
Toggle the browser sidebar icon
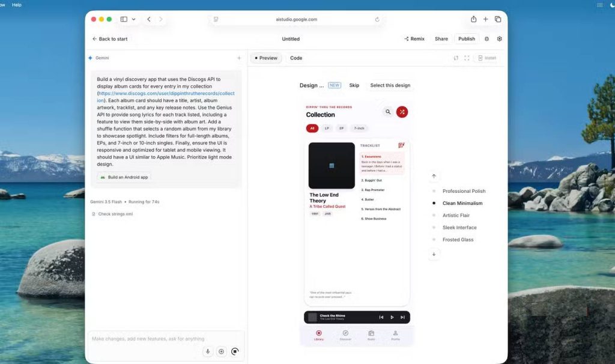coord(124,19)
